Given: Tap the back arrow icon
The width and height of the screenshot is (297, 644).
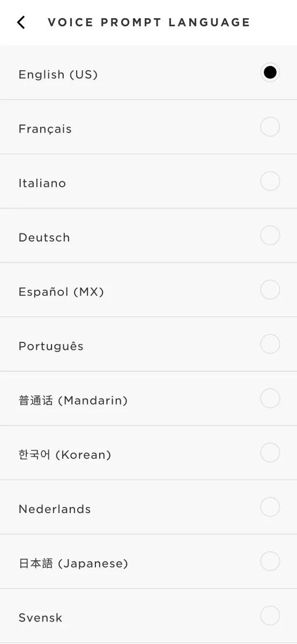Looking at the screenshot, I should coord(21,23).
